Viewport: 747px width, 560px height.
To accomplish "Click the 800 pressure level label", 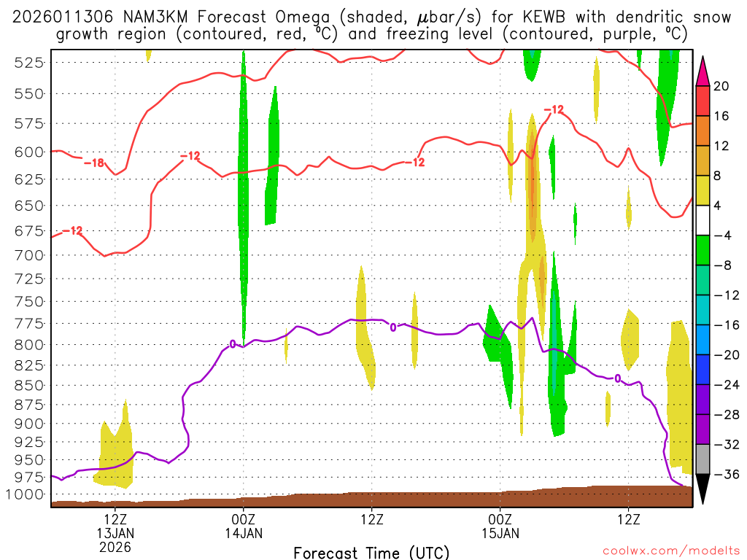I will 28,345.
